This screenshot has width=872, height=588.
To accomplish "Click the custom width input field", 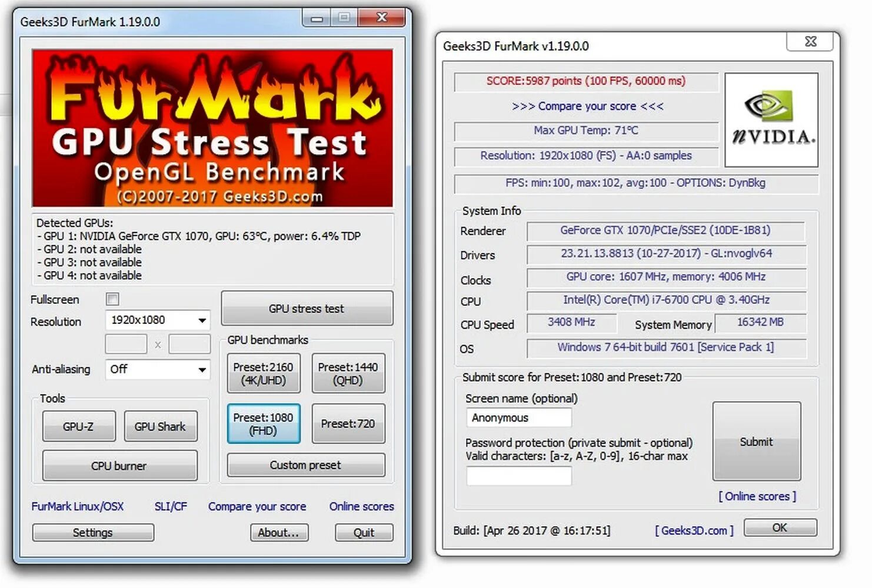I will coord(126,345).
